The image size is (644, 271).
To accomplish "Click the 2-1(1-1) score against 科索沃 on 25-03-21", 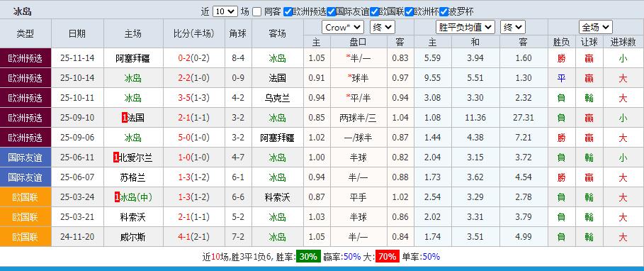I will coord(194,217).
